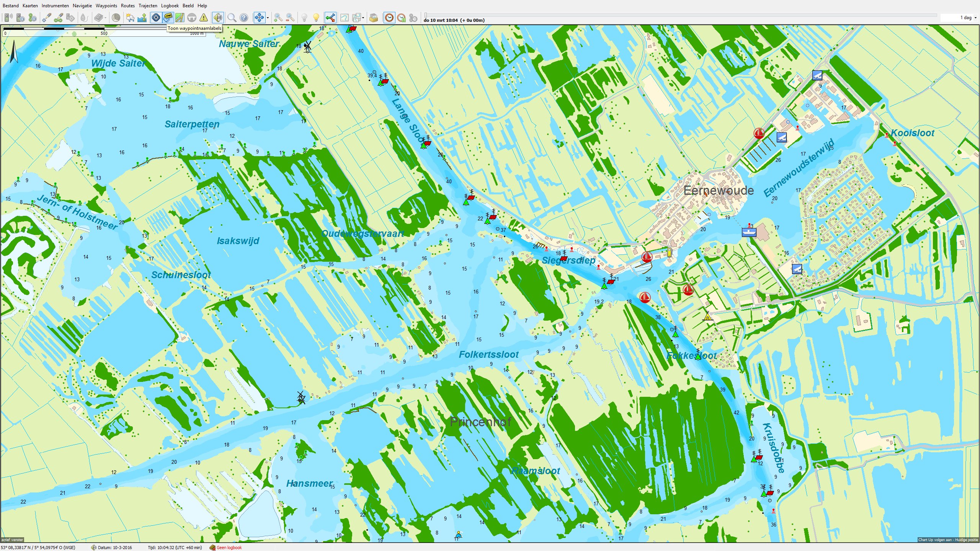This screenshot has height=551, width=980.
Task: Open the logbook book icon
Action: [99, 18]
